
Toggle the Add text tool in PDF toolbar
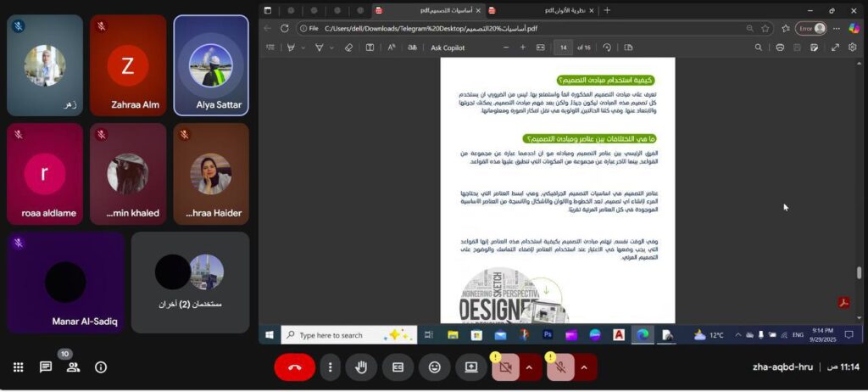point(370,48)
